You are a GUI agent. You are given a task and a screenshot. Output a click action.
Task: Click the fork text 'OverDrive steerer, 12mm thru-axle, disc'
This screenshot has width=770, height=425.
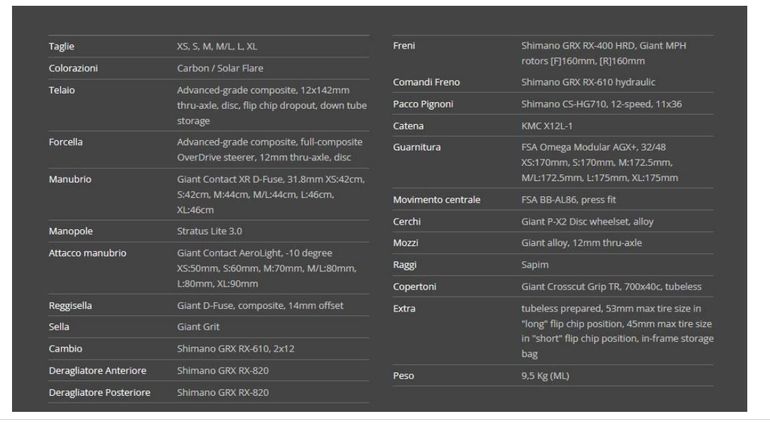tap(264, 157)
